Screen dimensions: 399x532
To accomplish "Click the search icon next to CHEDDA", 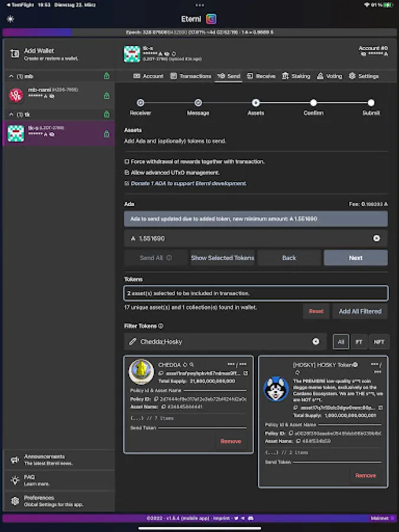I will [192, 365].
